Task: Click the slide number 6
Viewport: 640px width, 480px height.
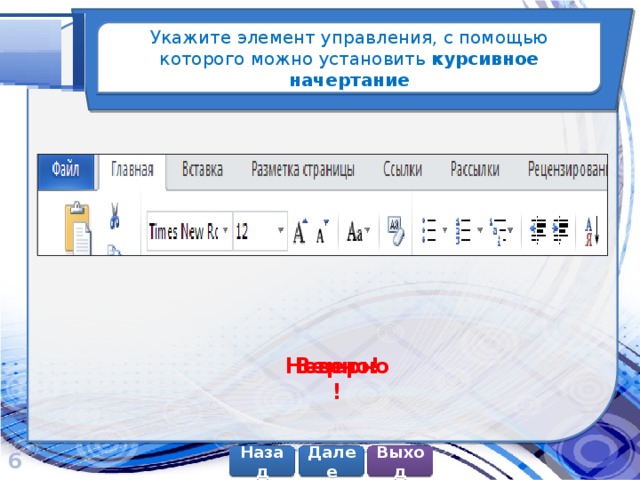Action: coord(15,462)
